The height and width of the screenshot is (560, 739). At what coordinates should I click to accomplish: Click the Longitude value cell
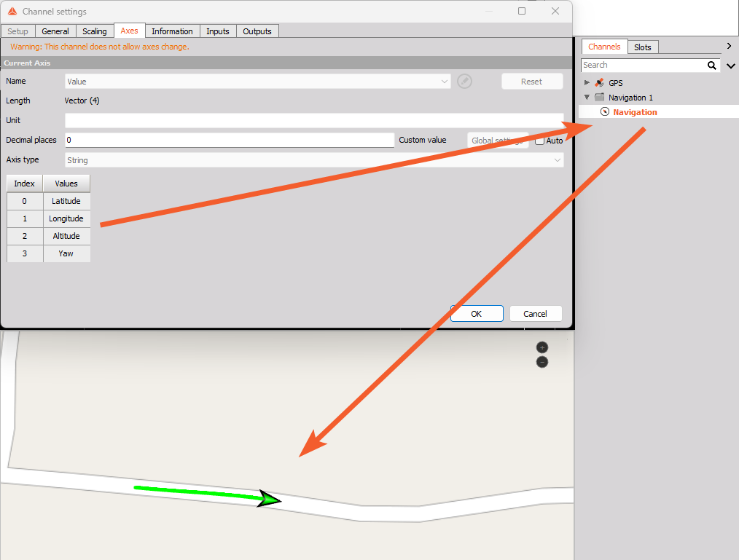(66, 218)
